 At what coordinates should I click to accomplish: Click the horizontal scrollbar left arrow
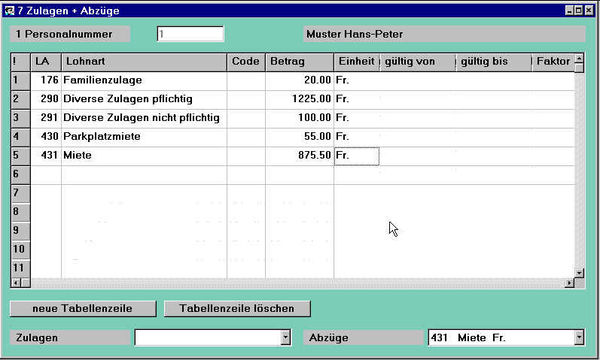point(16,283)
